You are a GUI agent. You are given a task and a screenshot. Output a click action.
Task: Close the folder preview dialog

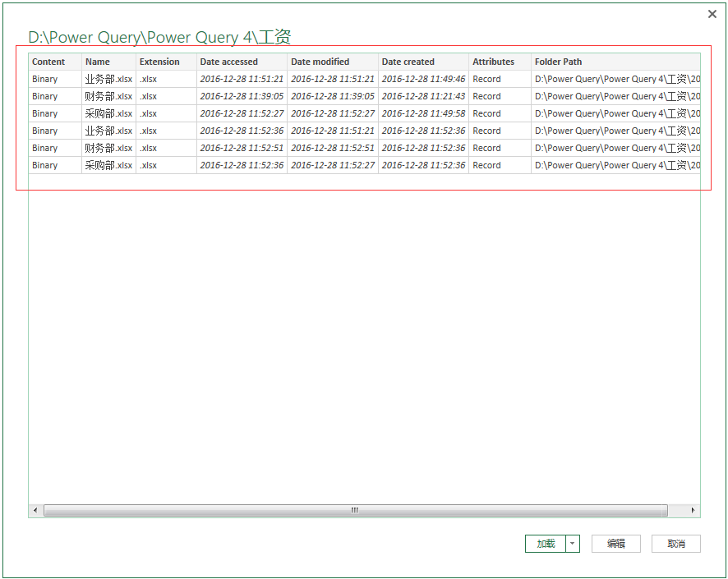[x=712, y=15]
